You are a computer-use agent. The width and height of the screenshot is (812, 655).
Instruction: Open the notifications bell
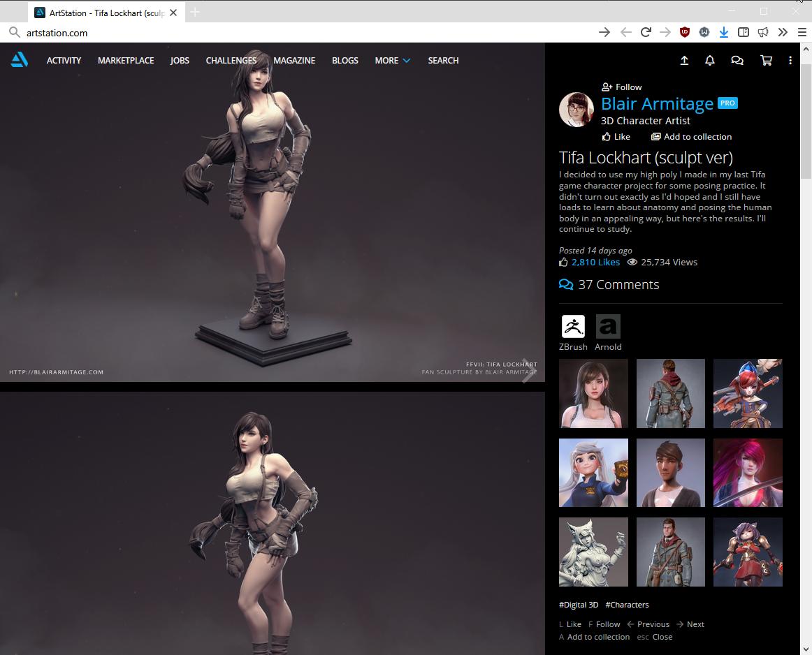710,61
